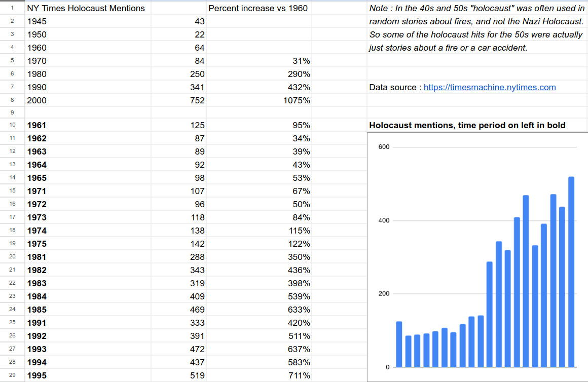588x382 pixels.
Task: Select the year cell '1990'
Action: click(x=88, y=87)
